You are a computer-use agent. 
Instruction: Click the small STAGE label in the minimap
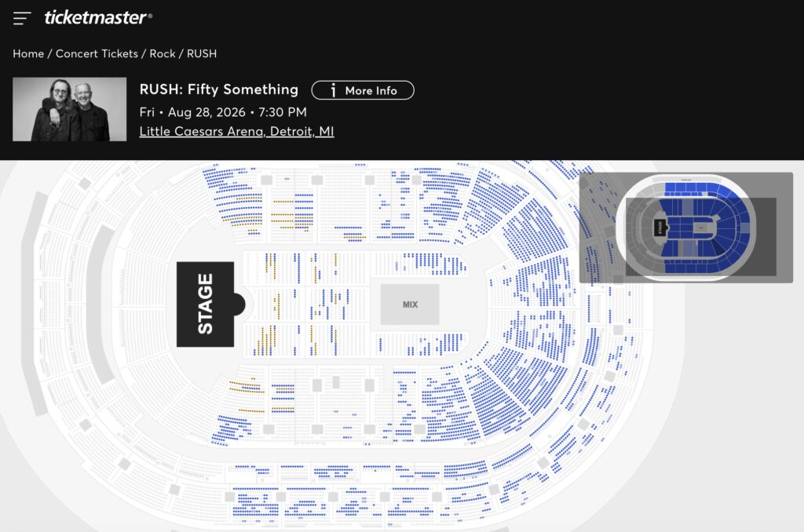tap(660, 228)
